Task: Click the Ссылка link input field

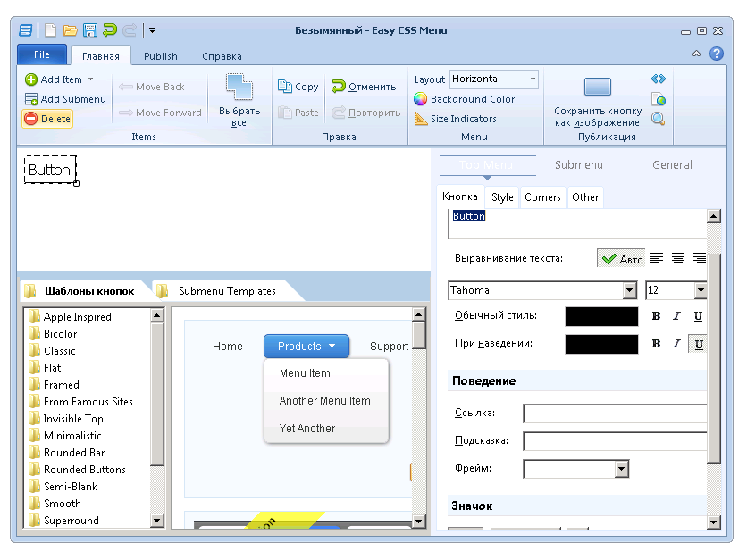Action: coord(615,414)
